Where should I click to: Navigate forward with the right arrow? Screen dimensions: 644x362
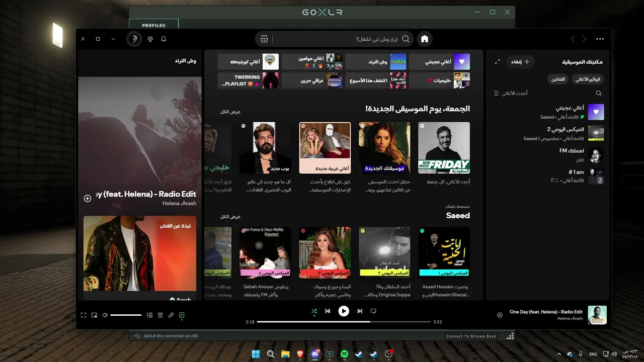pos(584,39)
